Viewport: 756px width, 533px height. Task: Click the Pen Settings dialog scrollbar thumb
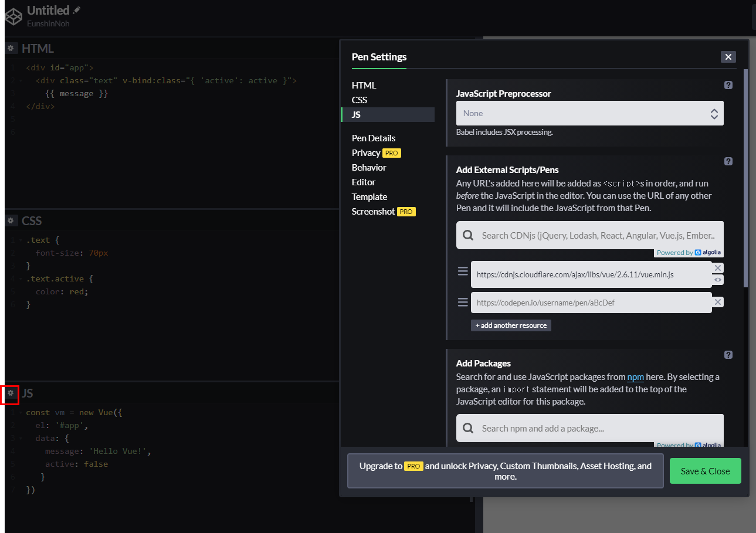point(746,178)
